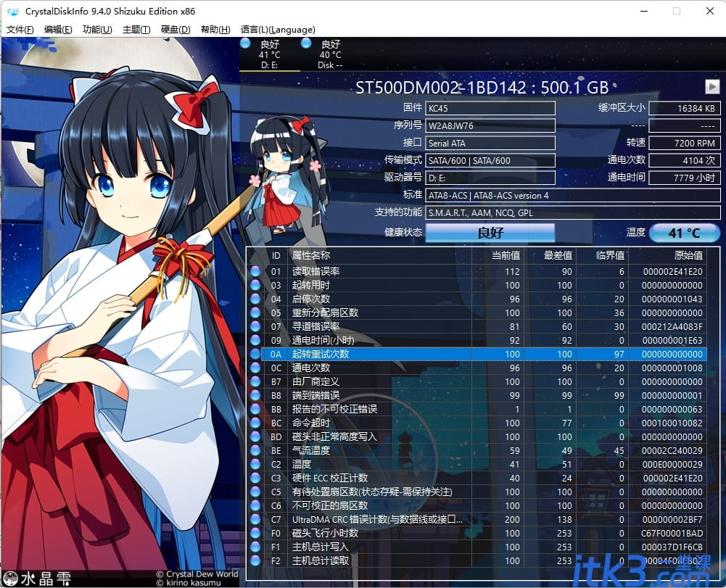Open the 文件(F) menu

tap(20, 30)
